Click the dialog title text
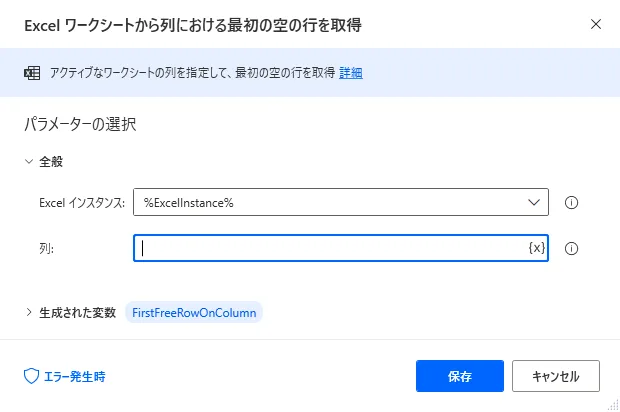Screen dimensions: 620x412 (193, 25)
